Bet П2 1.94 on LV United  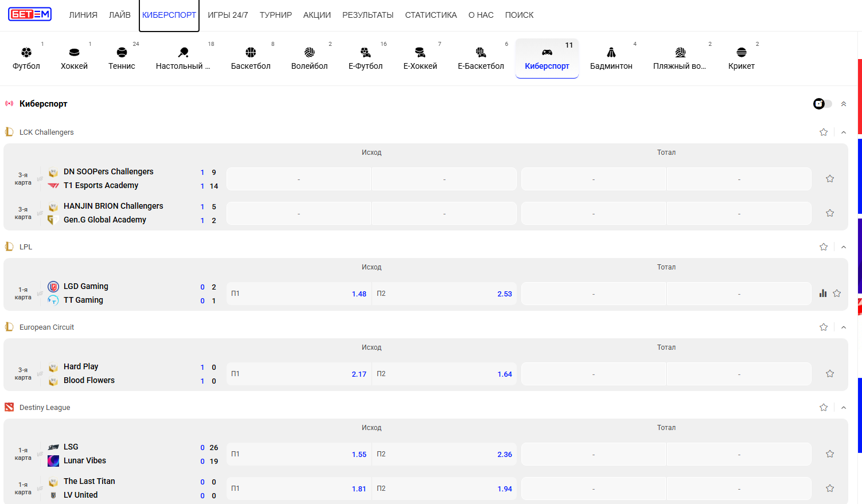(444, 489)
